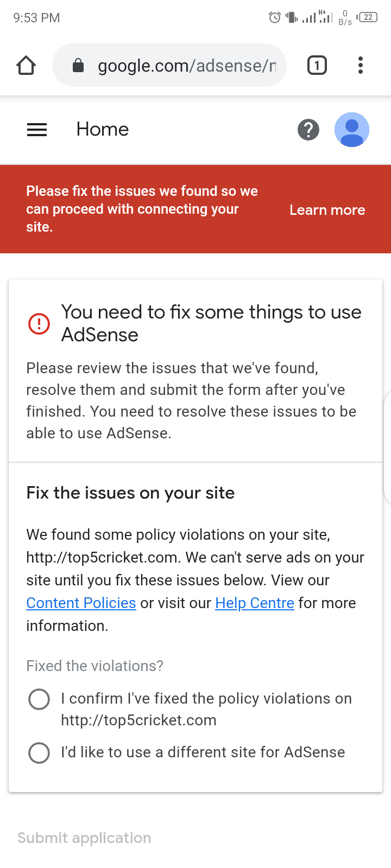Viewport: 391px width, 868px height.
Task: Tap the red warning banner message text
Action: (142, 209)
